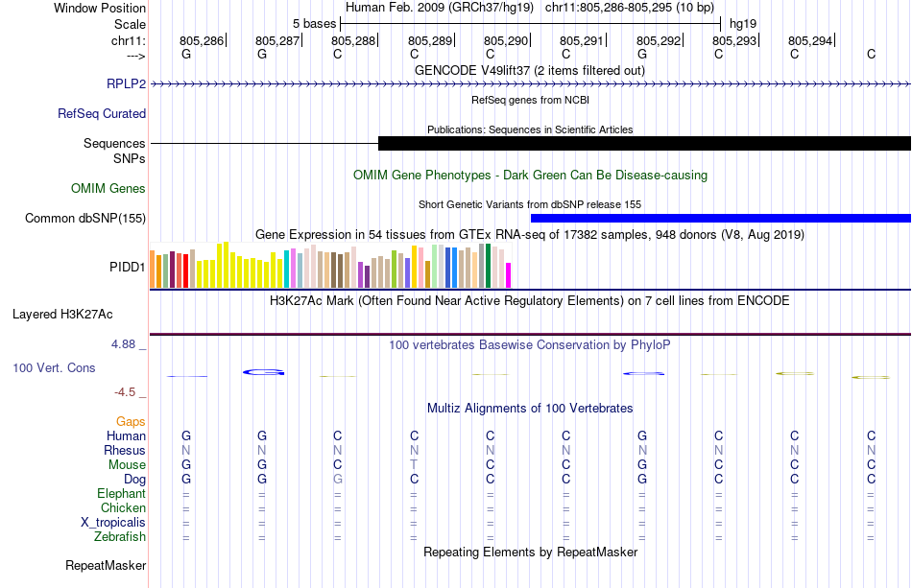The height and width of the screenshot is (588, 912).
Task: Click the Zebrafish species row label
Action: pyautogui.click(x=120, y=536)
